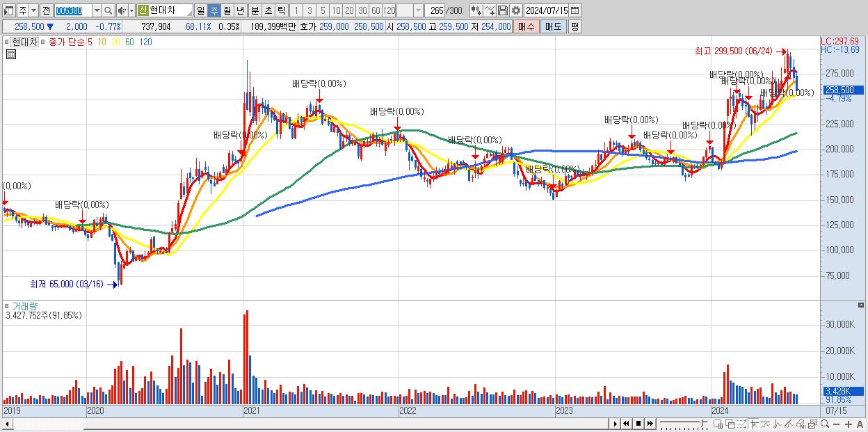868x432 pixels.
Task: Click the 매도 sell button
Action: [553, 26]
